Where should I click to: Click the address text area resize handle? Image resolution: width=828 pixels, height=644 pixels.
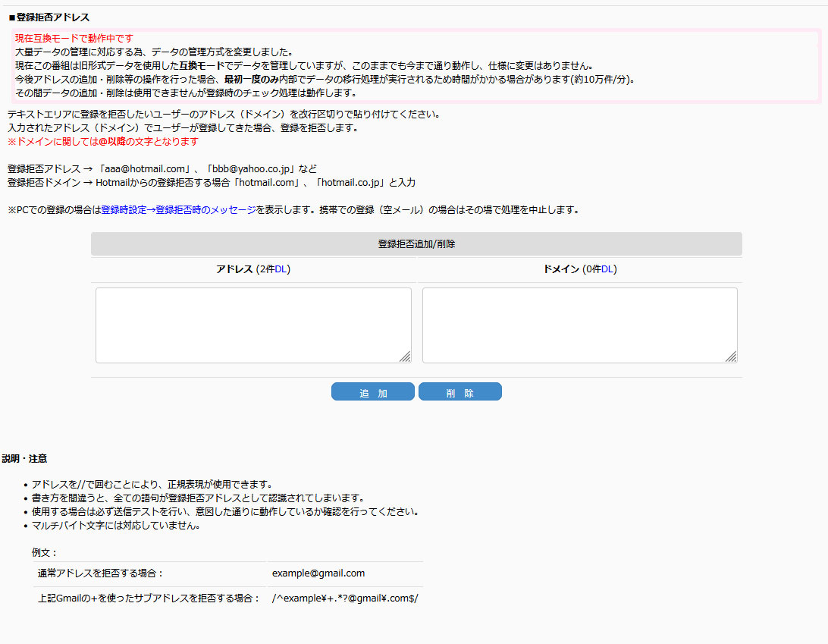(x=405, y=357)
